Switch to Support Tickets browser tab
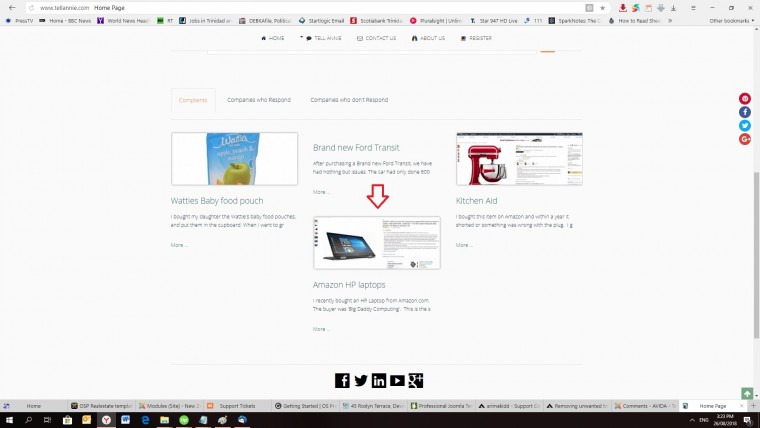 coord(237,406)
